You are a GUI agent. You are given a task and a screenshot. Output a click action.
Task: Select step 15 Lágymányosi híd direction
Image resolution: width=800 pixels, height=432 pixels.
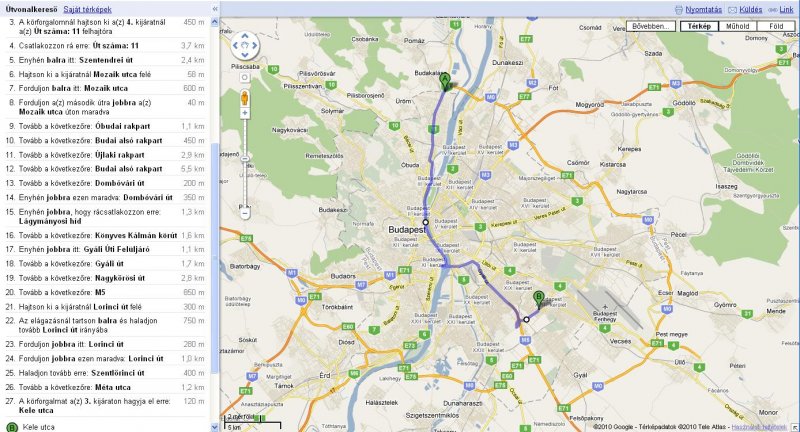[x=105, y=216]
